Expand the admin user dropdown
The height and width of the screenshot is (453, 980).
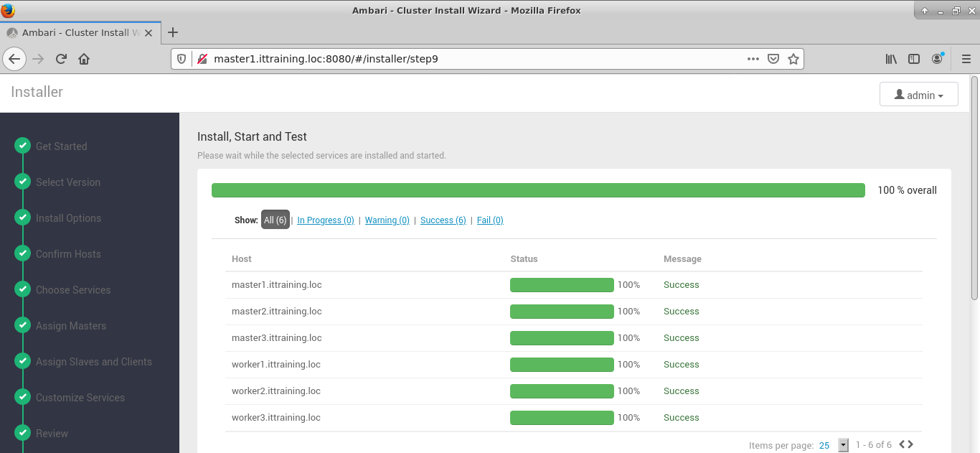(918, 95)
